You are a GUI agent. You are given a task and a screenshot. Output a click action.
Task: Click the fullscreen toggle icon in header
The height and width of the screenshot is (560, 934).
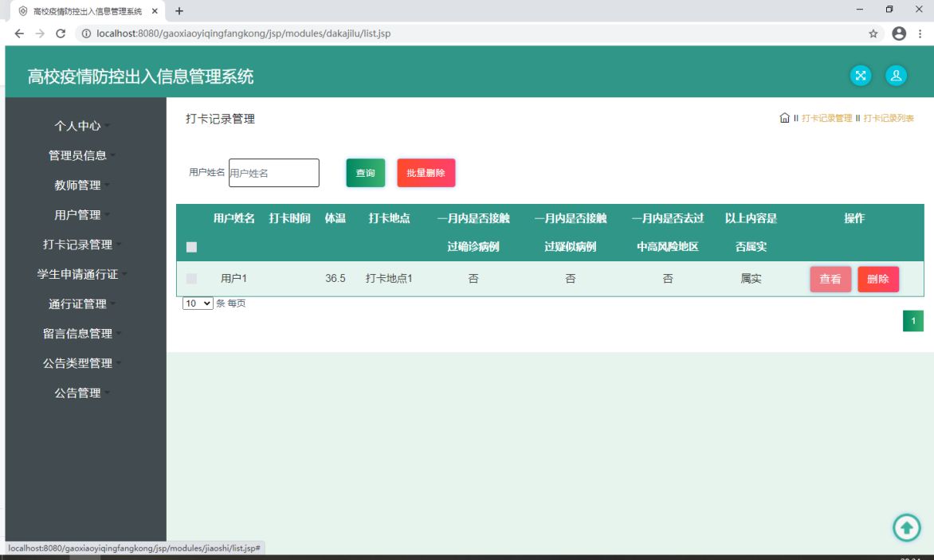tap(860, 76)
